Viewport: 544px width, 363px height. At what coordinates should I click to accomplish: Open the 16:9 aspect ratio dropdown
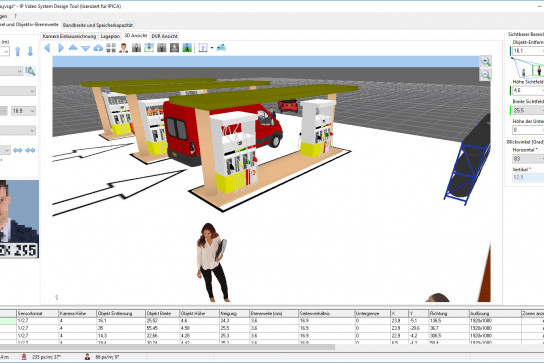point(24,111)
